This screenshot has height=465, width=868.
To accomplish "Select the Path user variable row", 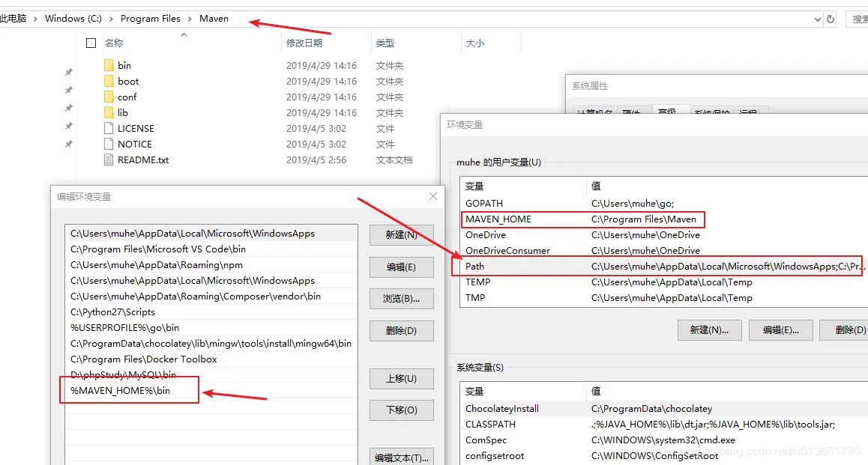I will (x=663, y=267).
